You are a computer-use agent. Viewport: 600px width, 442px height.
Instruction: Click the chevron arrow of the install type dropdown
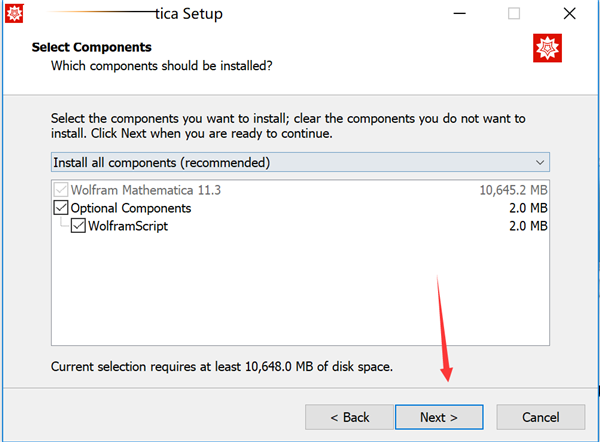tap(539, 162)
